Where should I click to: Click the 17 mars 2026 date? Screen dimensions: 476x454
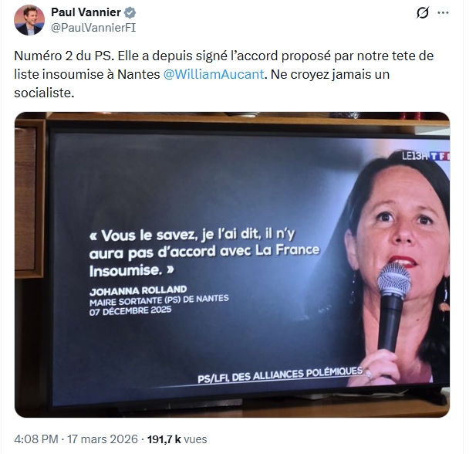103,439
